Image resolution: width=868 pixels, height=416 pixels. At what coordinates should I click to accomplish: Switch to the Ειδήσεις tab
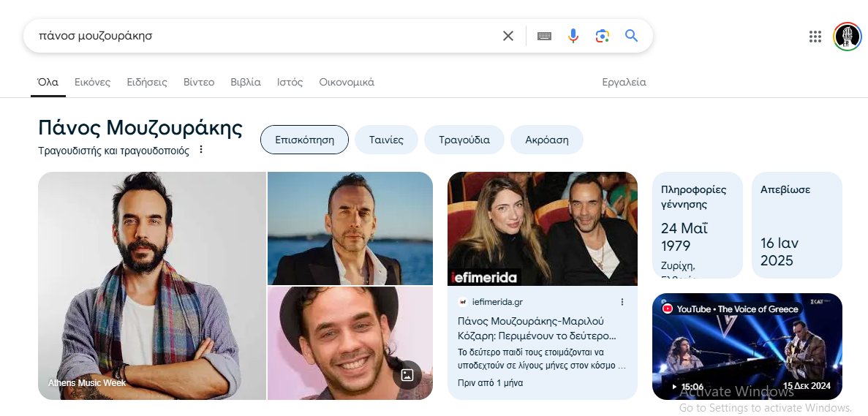[146, 82]
